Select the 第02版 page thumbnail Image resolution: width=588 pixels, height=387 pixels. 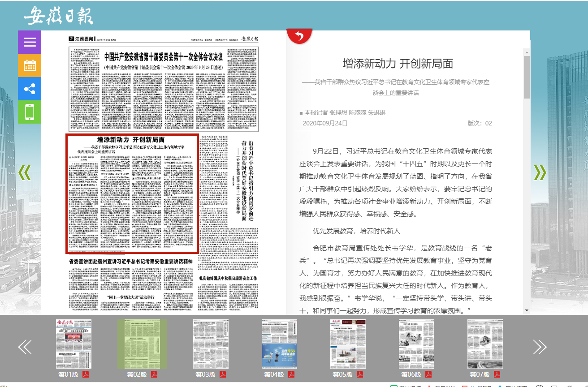coord(142,344)
